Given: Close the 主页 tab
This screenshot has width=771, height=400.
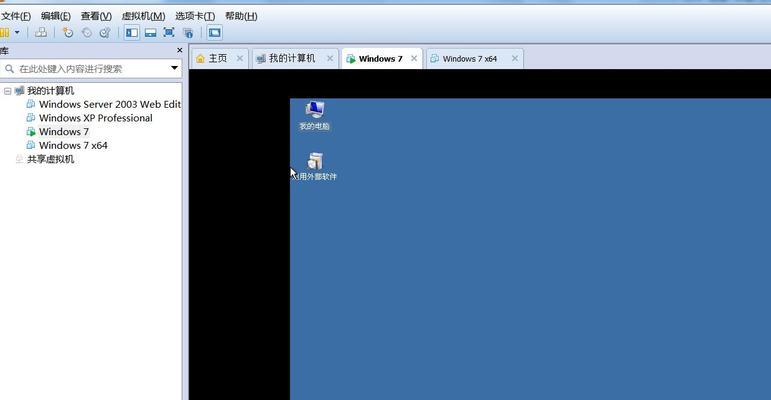Looking at the screenshot, I should coord(239,59).
